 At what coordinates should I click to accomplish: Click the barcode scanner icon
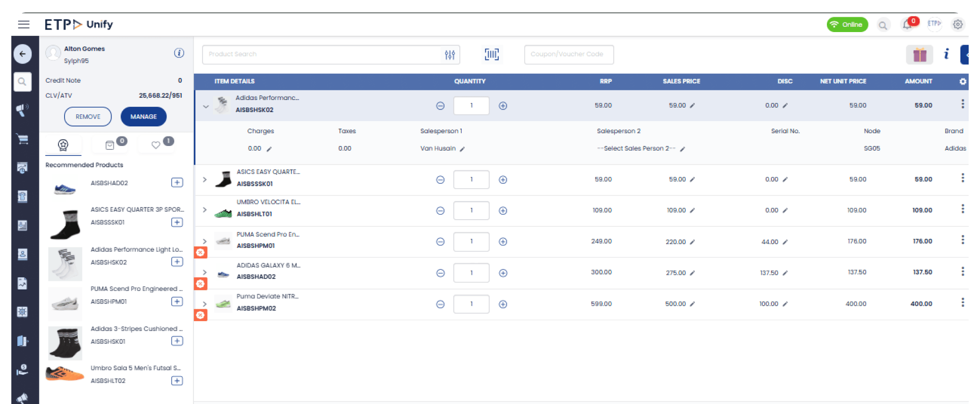coord(491,55)
